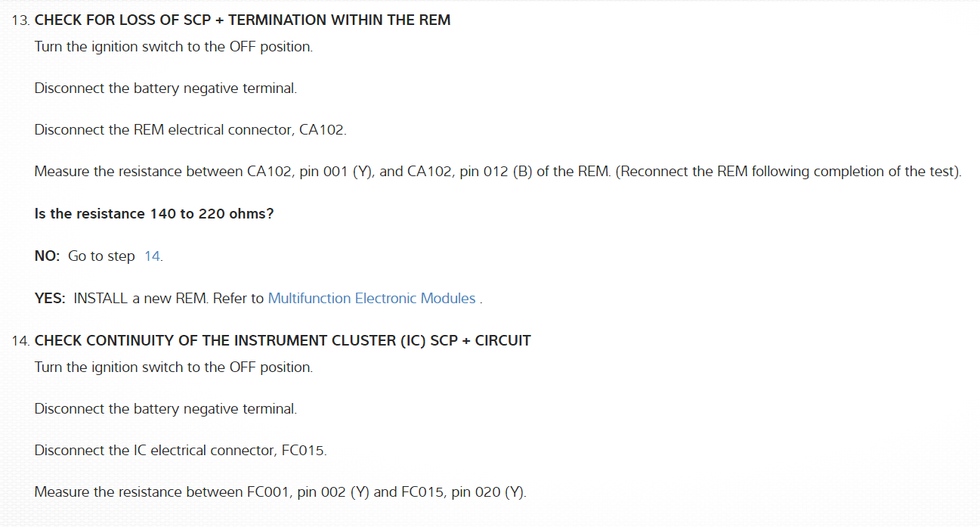Viewport: 980px width, 527px height.
Task: Click step 14's battery negative terminal line
Action: (x=165, y=409)
